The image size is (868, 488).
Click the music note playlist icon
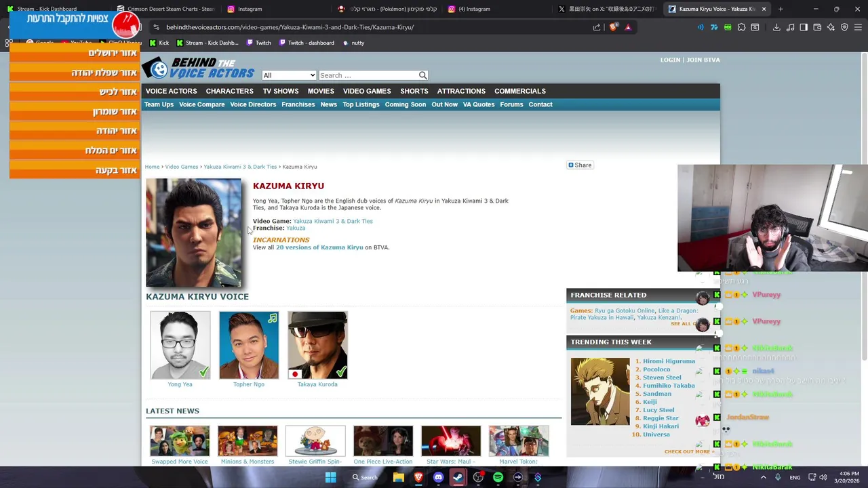[790, 27]
